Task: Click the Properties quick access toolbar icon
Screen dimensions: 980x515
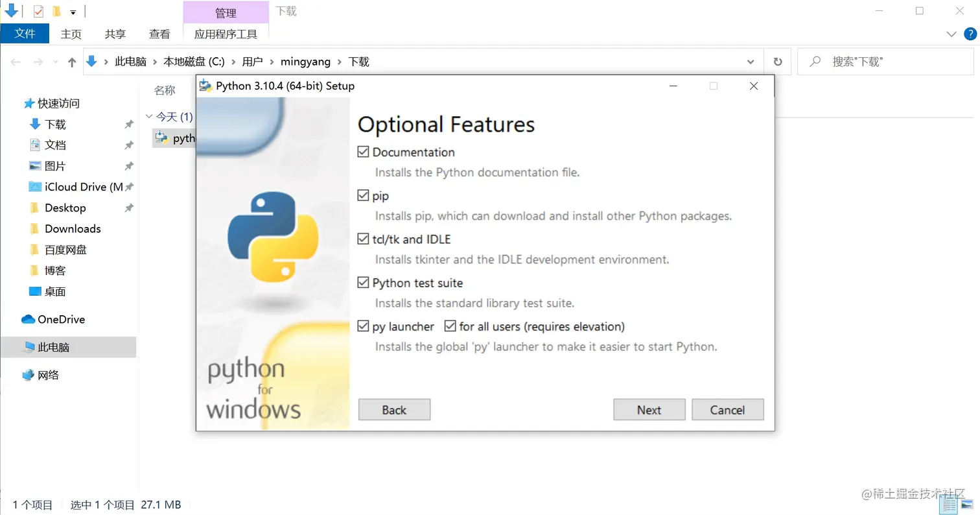Action: click(x=38, y=12)
